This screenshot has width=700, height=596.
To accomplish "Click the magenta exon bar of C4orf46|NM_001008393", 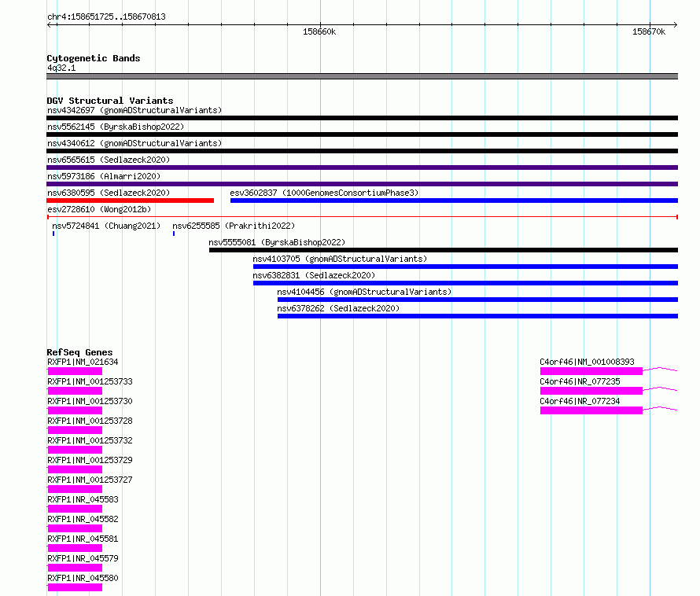I will tap(591, 371).
